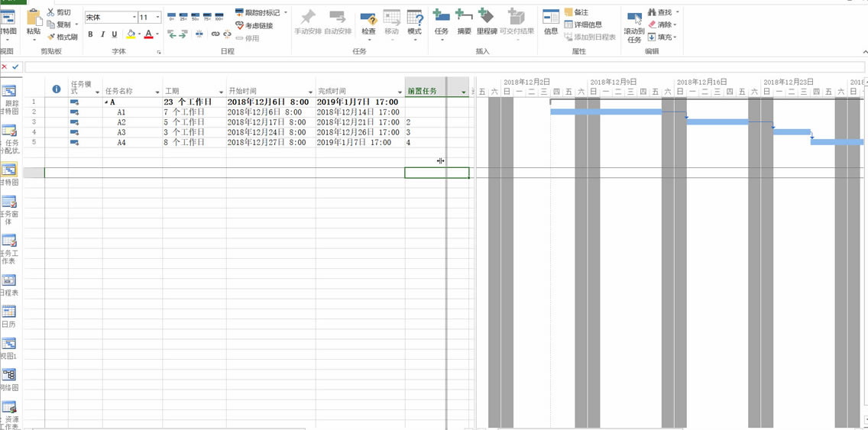Collapse summary task A with its triangle
The width and height of the screenshot is (868, 430).
pos(106,102)
